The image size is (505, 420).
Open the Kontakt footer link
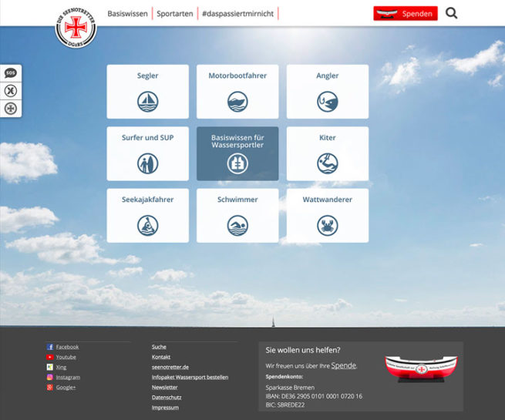(161, 357)
